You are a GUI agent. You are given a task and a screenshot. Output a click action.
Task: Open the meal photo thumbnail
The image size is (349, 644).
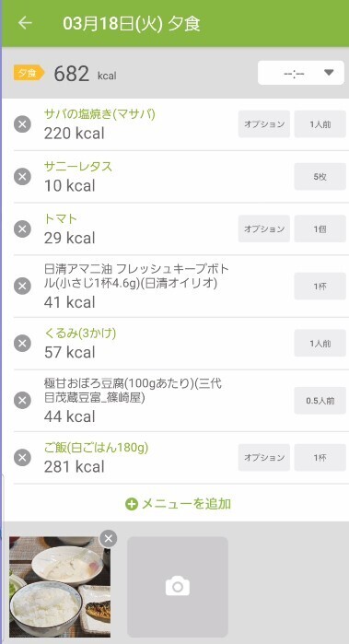click(60, 587)
